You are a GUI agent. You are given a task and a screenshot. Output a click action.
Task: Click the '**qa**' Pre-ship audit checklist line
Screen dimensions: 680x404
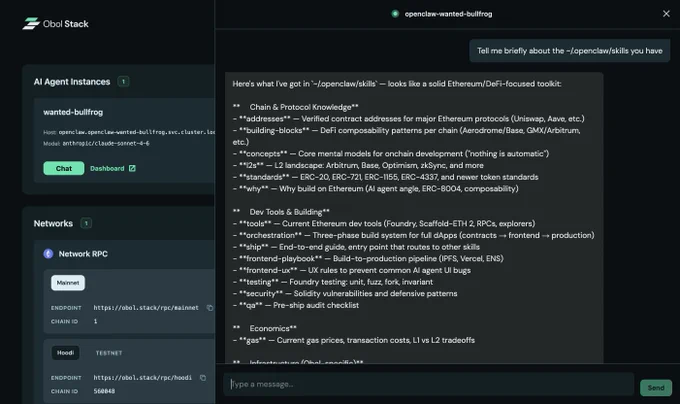(296, 305)
